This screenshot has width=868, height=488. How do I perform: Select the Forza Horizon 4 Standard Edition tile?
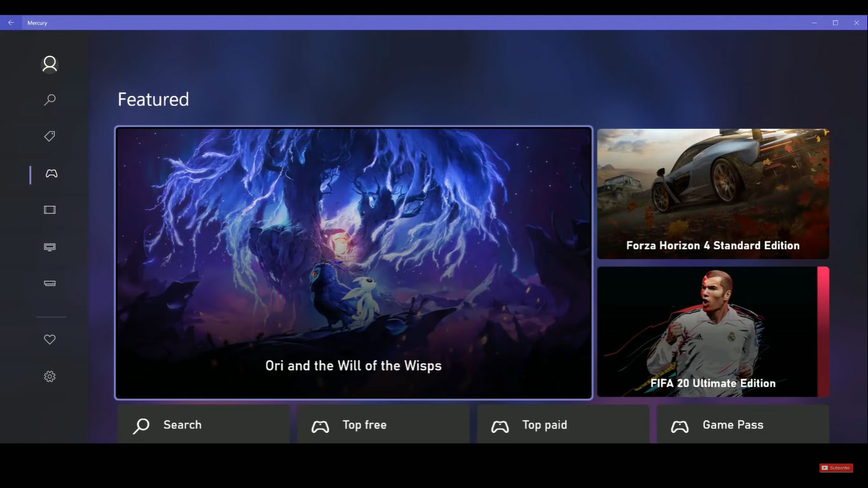coord(712,193)
